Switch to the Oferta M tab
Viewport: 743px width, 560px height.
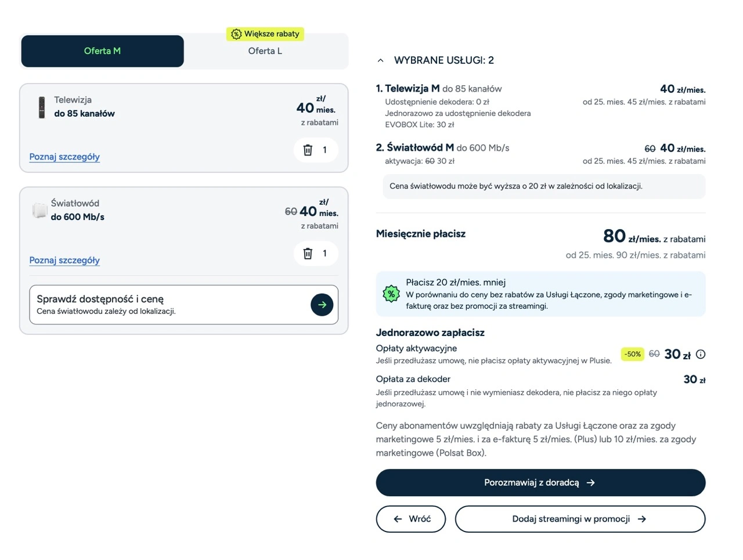(102, 51)
